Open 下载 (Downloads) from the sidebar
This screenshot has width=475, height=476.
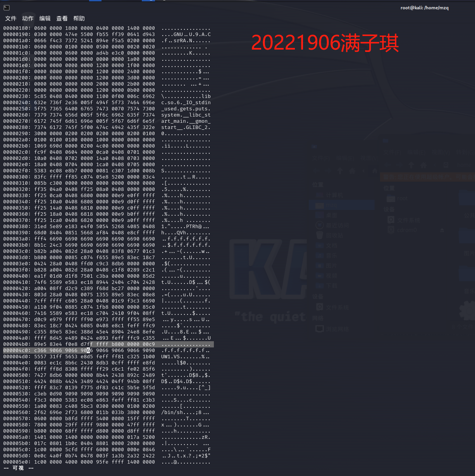click(x=332, y=285)
